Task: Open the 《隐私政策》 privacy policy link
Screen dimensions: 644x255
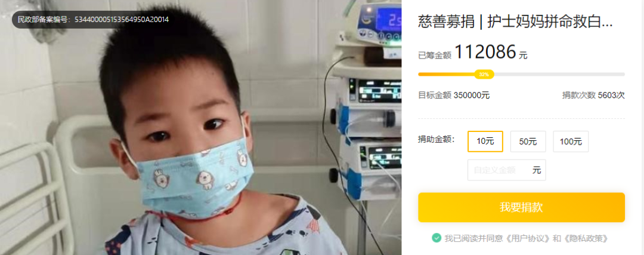Action: 587,238
